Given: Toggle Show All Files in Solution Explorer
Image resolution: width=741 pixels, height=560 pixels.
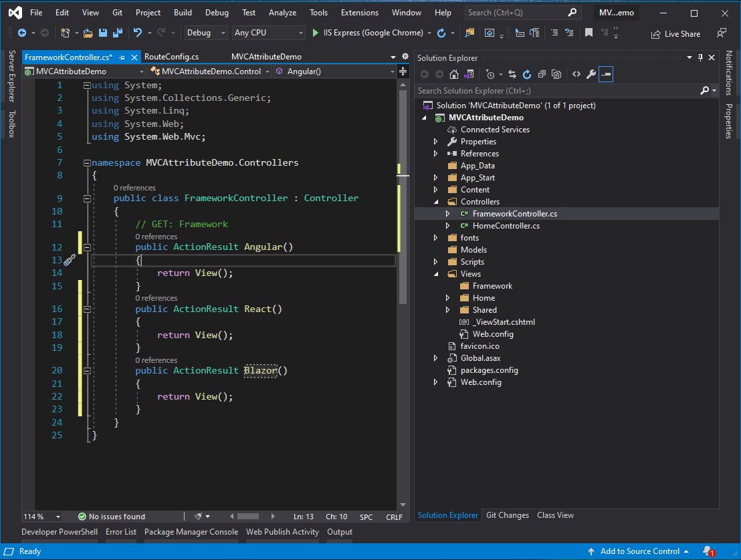Looking at the screenshot, I should coord(557,74).
